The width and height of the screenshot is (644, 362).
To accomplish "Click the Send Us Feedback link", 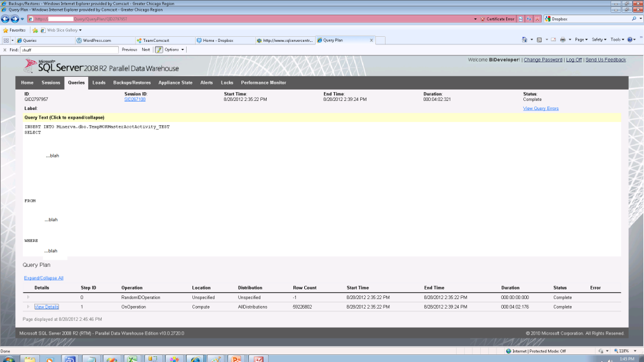I will pos(605,60).
